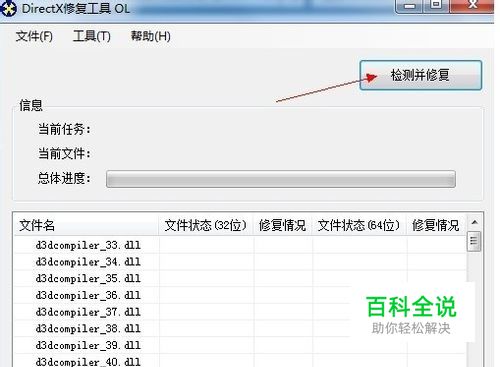Minimize the DirectX repair tool window

click(409, 6)
